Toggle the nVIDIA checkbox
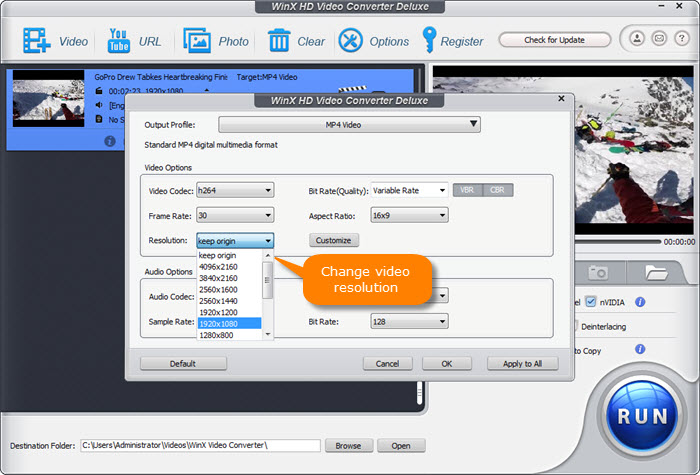The image size is (700, 475). (x=591, y=302)
